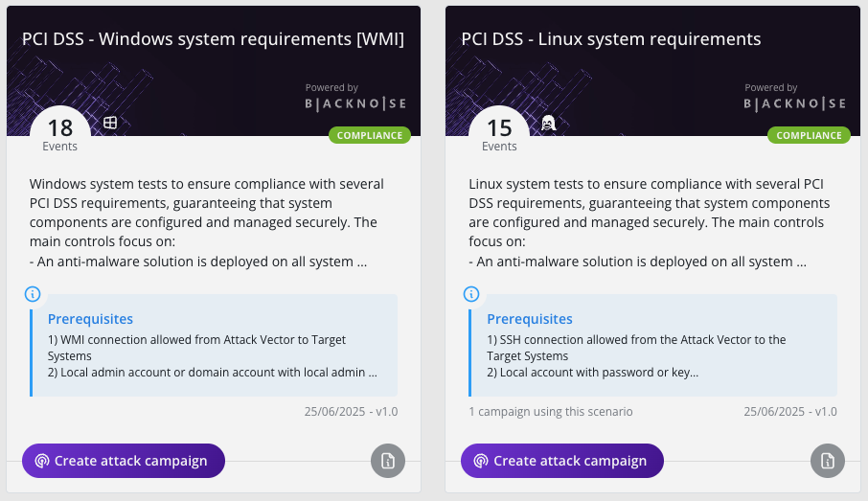The width and height of the screenshot is (868, 501).
Task: Click the Windows OS icon on first card
Action: 111,123
